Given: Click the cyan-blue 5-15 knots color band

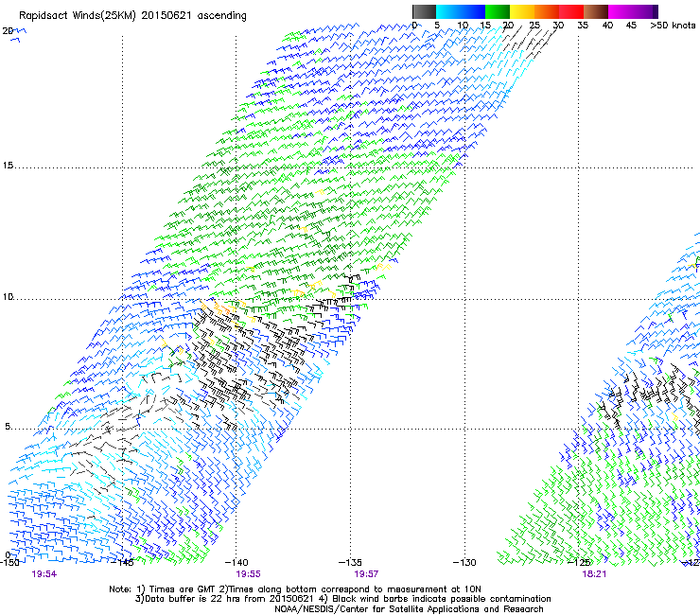Looking at the screenshot, I should [x=461, y=11].
